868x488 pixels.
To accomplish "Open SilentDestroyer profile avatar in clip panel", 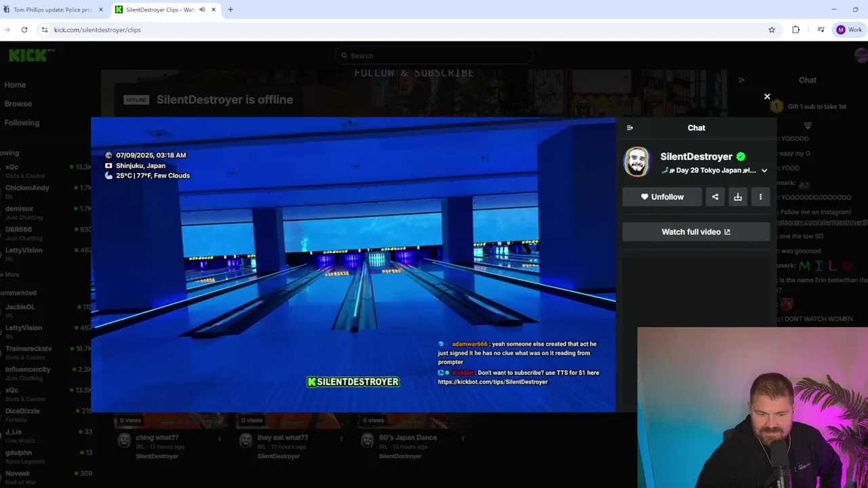I will pos(637,162).
